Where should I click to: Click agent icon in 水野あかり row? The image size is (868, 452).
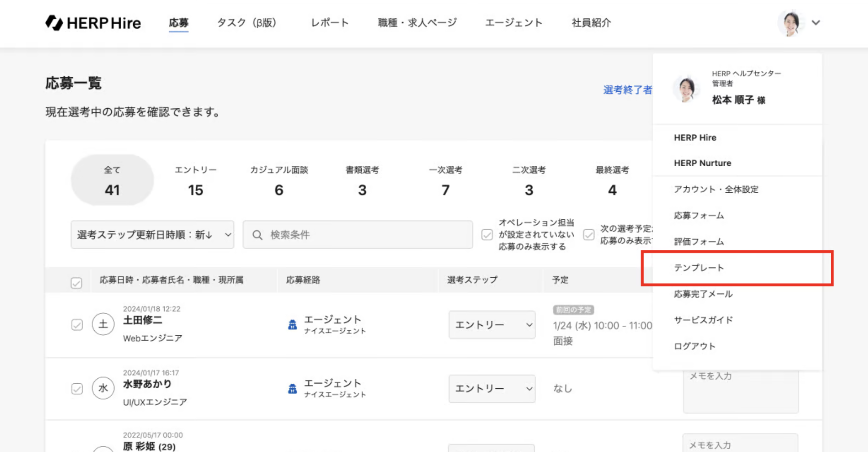pyautogui.click(x=292, y=389)
